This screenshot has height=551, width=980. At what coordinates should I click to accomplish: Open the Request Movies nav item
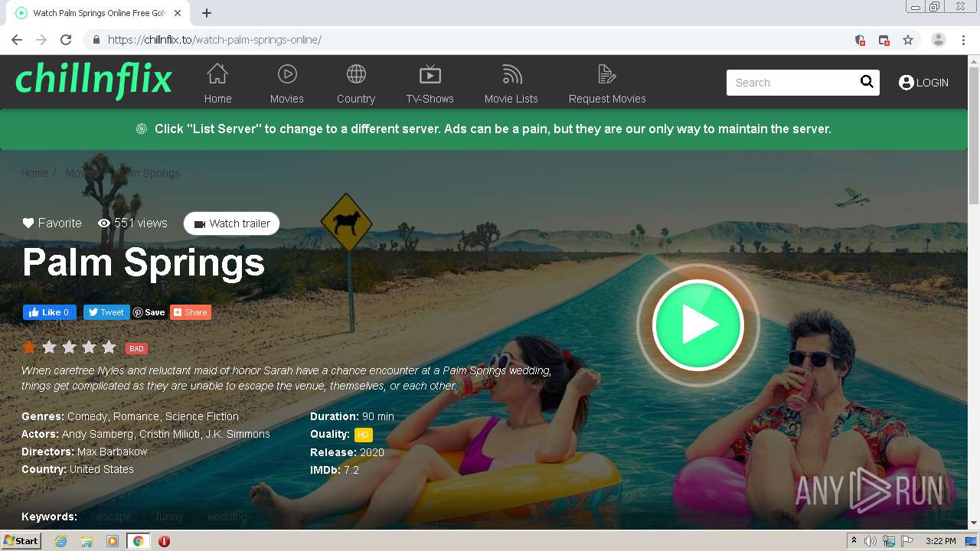click(607, 83)
